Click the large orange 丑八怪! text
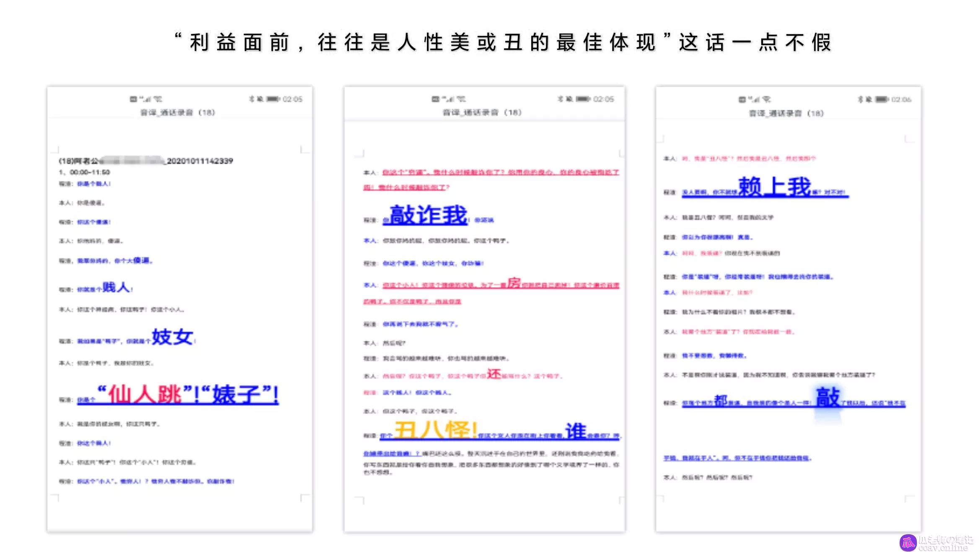This screenshot has height=552, width=980. (x=436, y=430)
